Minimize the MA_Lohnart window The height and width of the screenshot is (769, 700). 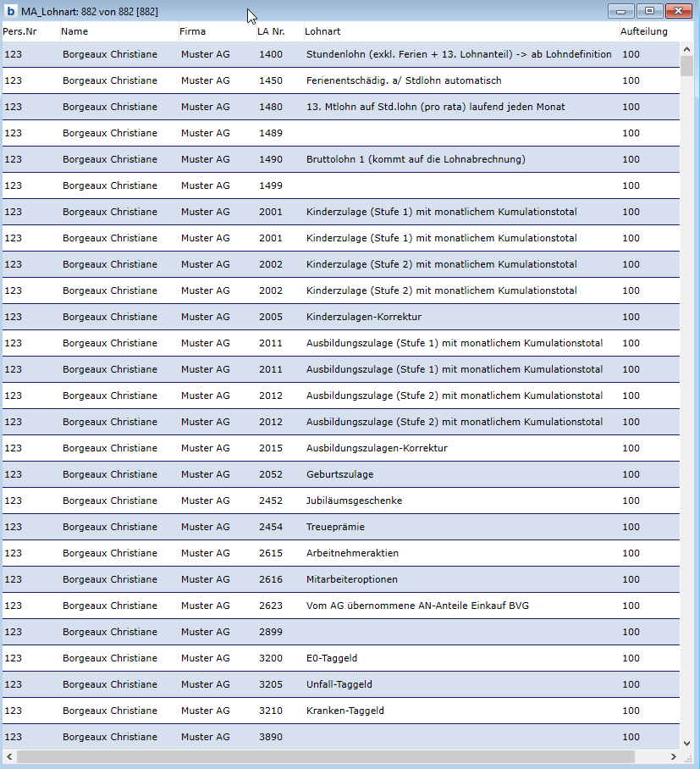621,11
